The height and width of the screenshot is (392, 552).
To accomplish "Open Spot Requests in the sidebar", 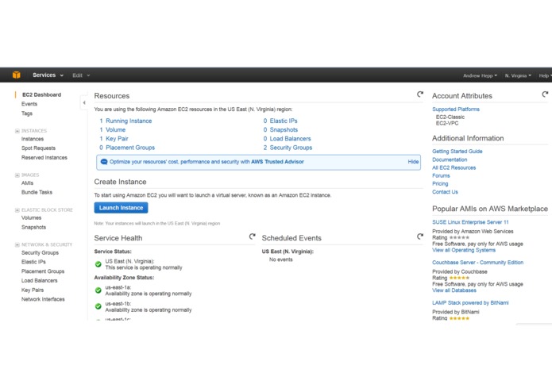I will click(38, 148).
